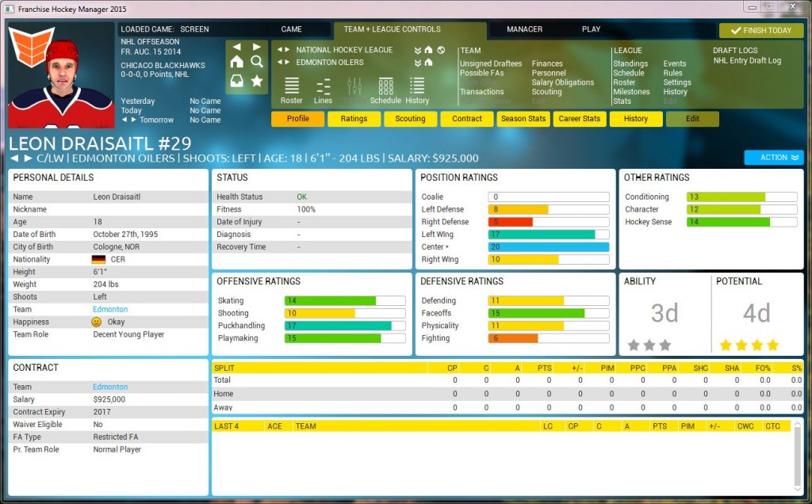Go to next player with right arrow under player name
This screenshot has width=812, height=504.
point(28,158)
